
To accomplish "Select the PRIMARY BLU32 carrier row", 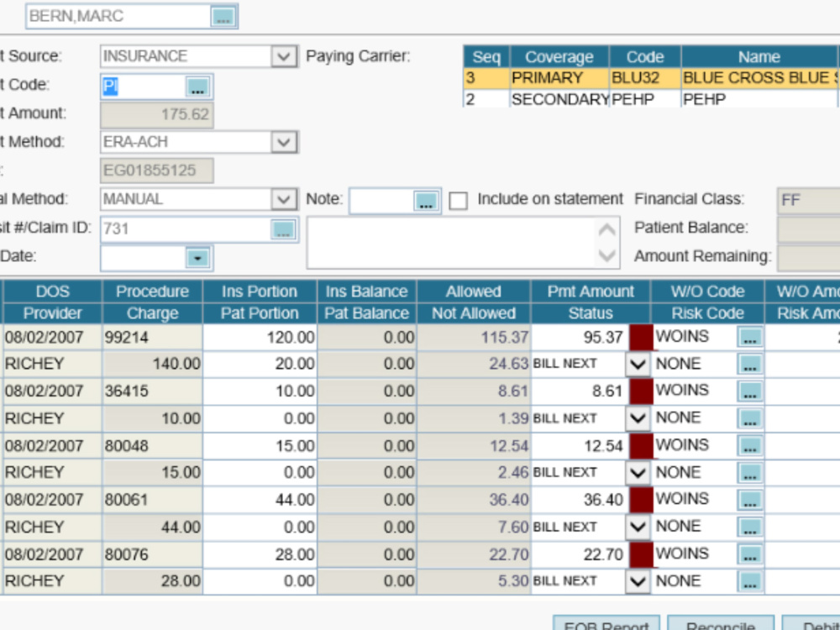I will pos(651,78).
